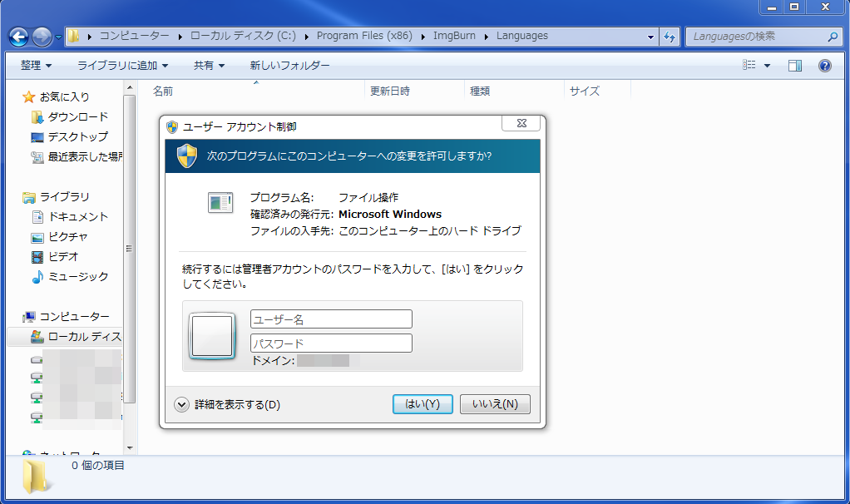Screen dimensions: 850x504
Task: Click the music note icon in libraries
Action: click(x=37, y=277)
